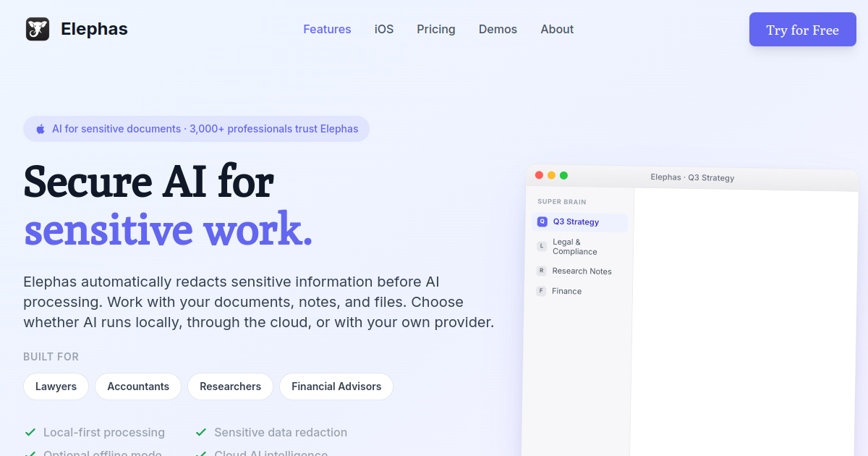Click the 'sensitive work.' headline text
868x456 pixels.
[168, 229]
